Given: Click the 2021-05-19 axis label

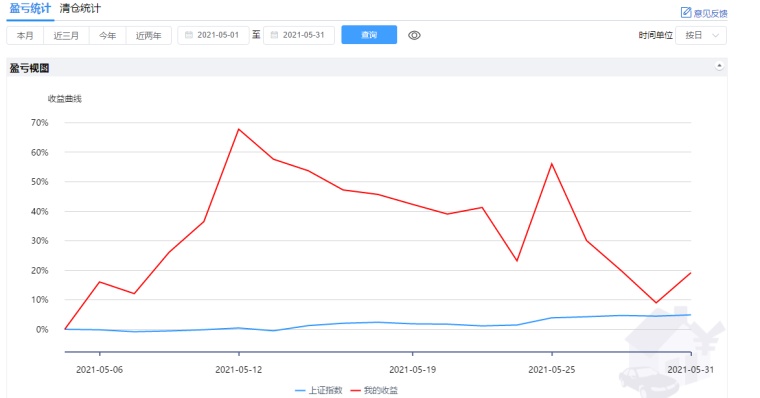Looking at the screenshot, I should click(x=412, y=369).
